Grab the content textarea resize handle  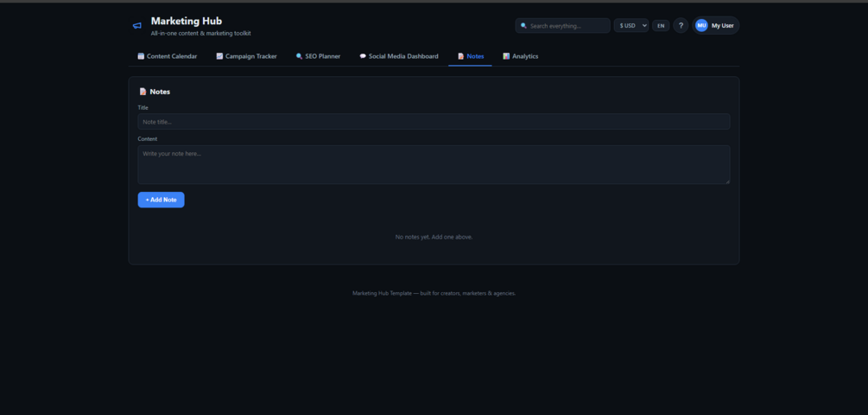click(x=727, y=182)
